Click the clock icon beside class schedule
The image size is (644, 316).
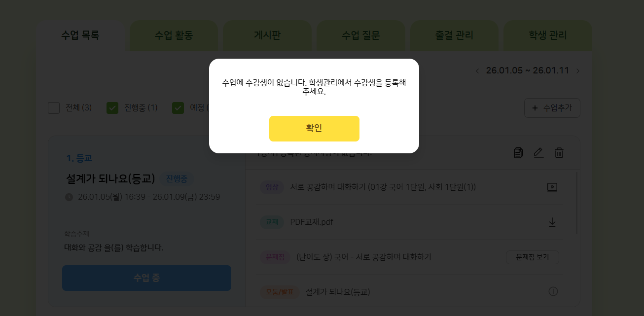[x=69, y=197]
